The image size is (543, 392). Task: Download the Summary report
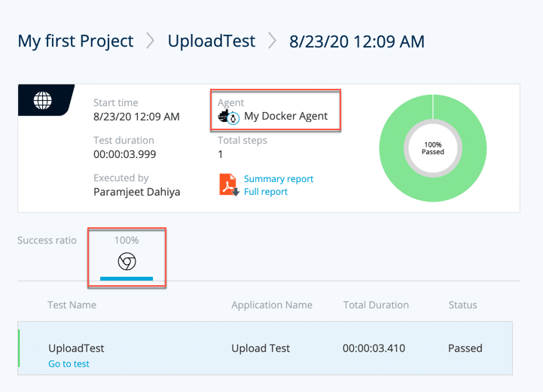[279, 179]
